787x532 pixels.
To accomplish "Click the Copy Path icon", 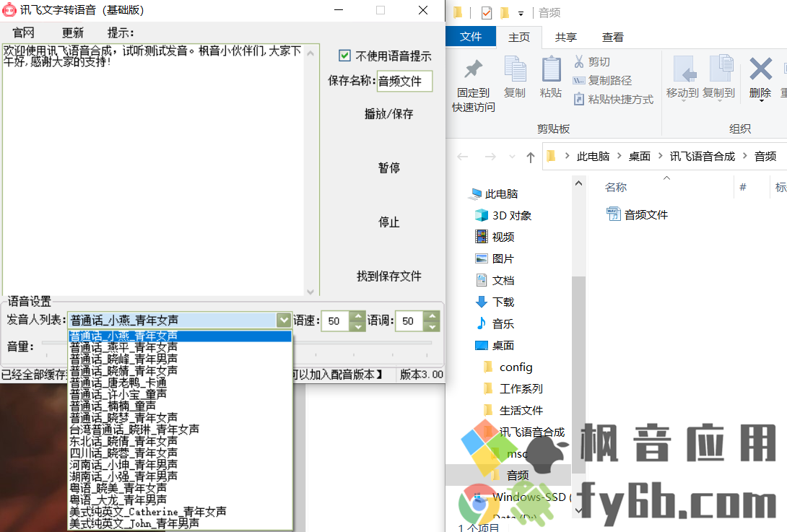I will [579, 80].
